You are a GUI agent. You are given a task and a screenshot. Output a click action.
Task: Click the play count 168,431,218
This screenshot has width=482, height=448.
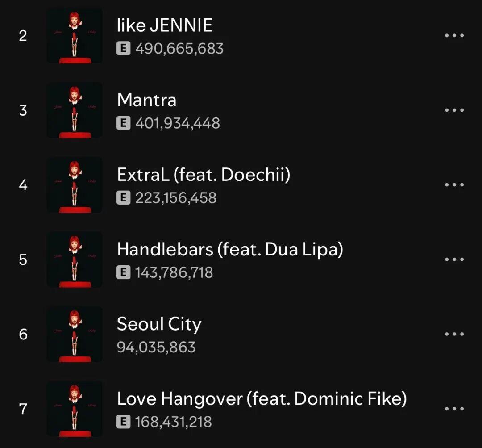[173, 422]
